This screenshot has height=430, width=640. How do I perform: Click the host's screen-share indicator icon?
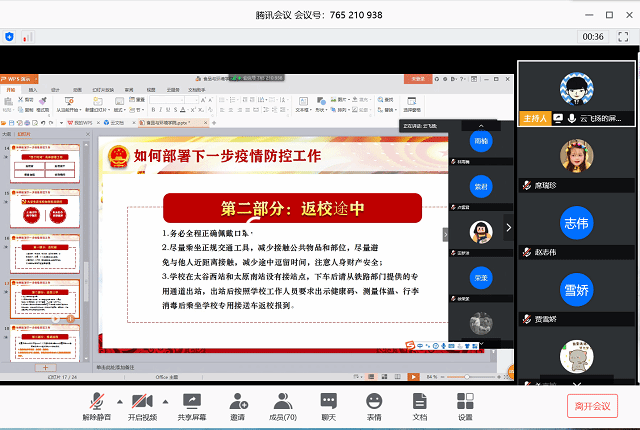[558, 118]
